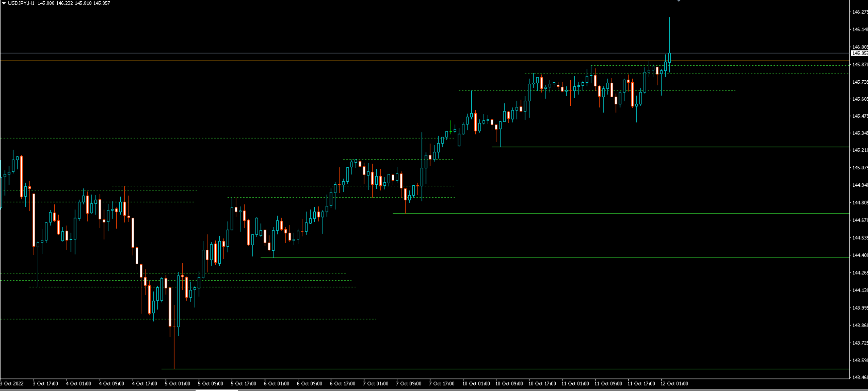
Task: Click the 10 Oct 09:00 time label
Action: point(509,384)
